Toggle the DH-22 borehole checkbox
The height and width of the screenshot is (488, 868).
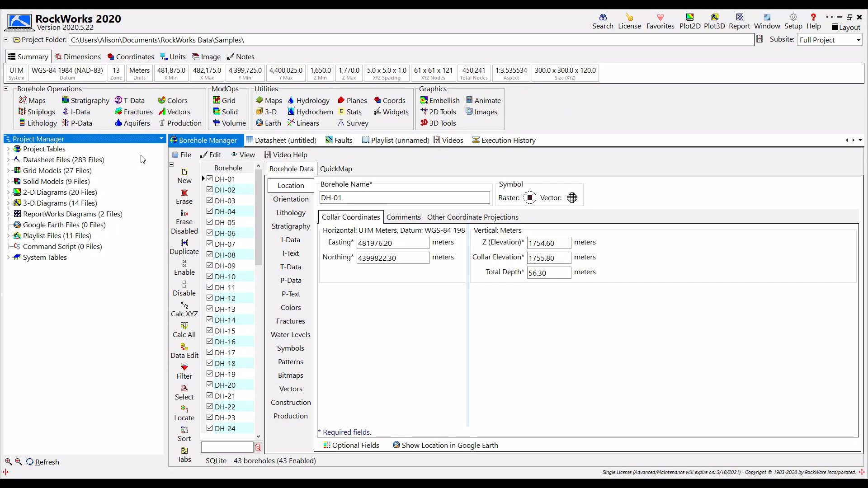click(210, 406)
